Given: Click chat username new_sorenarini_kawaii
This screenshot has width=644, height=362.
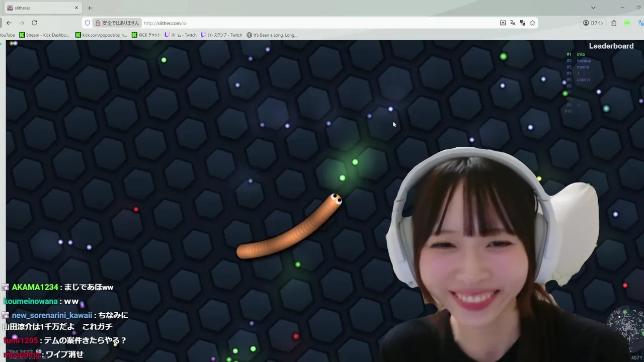Looking at the screenshot, I should (x=52, y=315).
